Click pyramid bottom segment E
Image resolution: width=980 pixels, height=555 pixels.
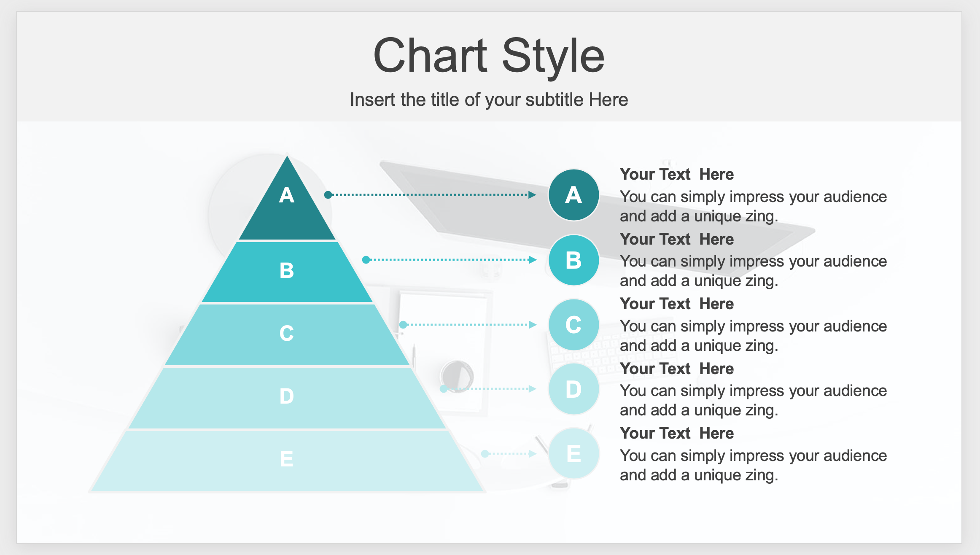click(x=287, y=461)
